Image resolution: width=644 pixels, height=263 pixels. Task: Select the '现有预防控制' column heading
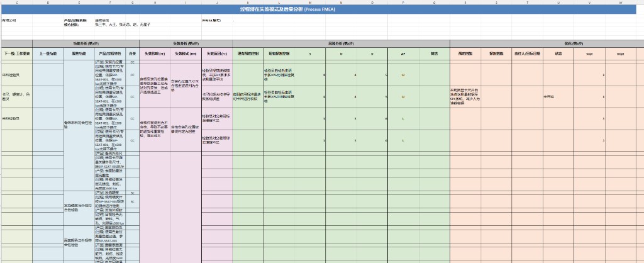tap(248, 54)
